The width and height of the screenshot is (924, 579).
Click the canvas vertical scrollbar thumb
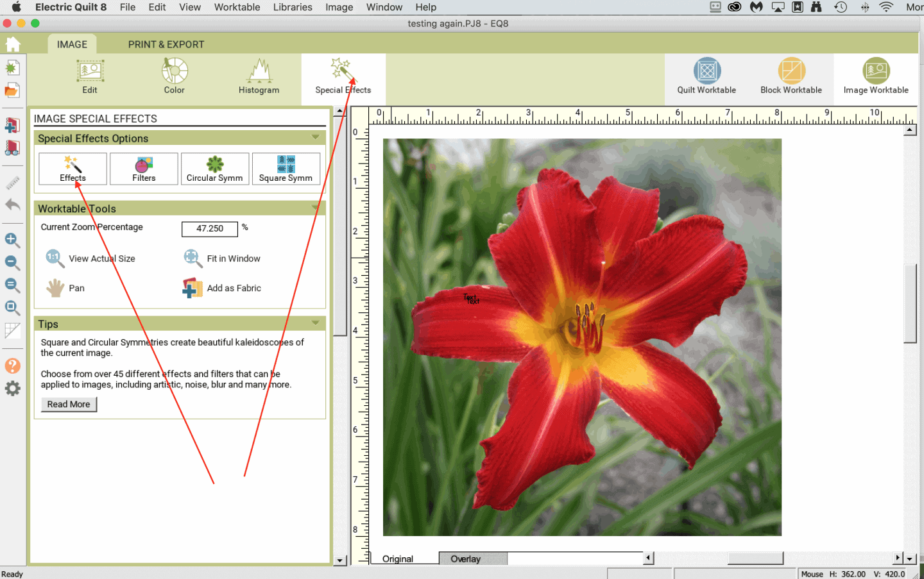[x=910, y=303]
